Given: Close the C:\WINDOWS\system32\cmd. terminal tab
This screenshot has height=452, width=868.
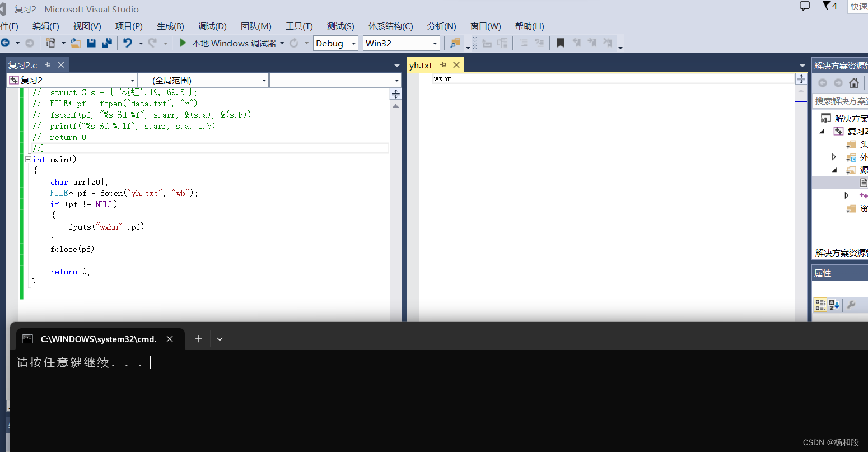Looking at the screenshot, I should pyautogui.click(x=170, y=339).
